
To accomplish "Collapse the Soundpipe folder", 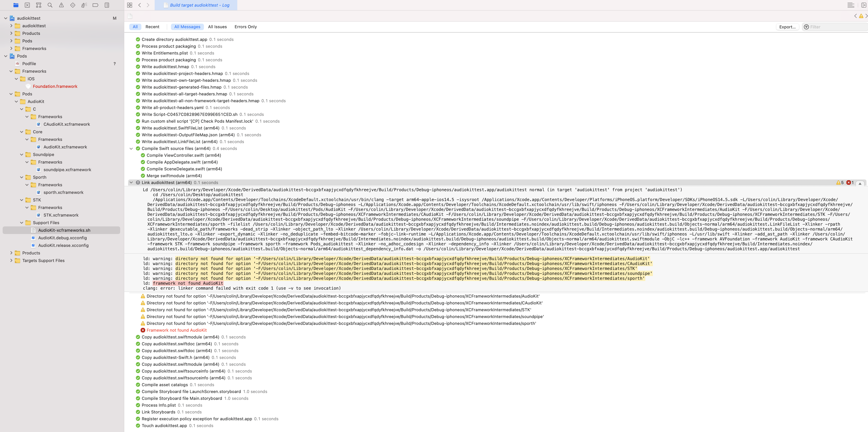I will coord(22,155).
